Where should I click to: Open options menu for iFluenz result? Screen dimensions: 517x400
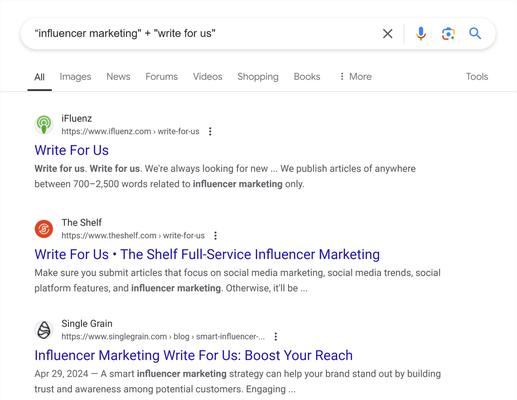coord(210,131)
